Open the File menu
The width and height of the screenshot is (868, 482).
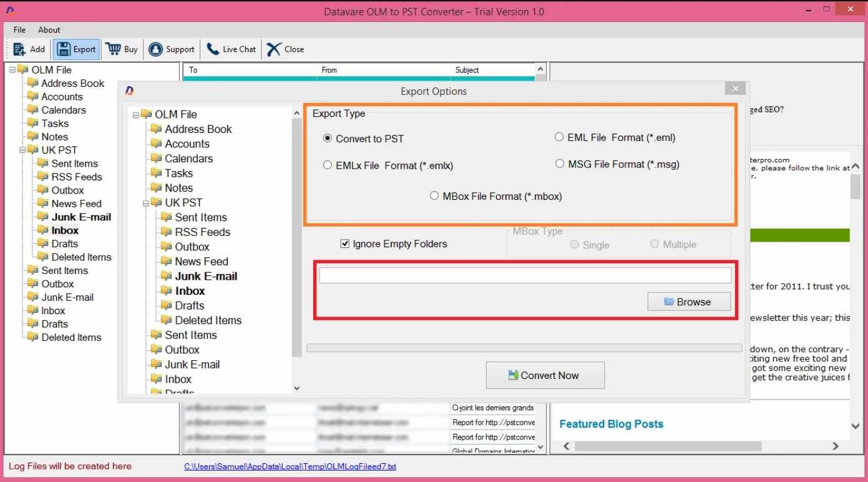pyautogui.click(x=19, y=29)
